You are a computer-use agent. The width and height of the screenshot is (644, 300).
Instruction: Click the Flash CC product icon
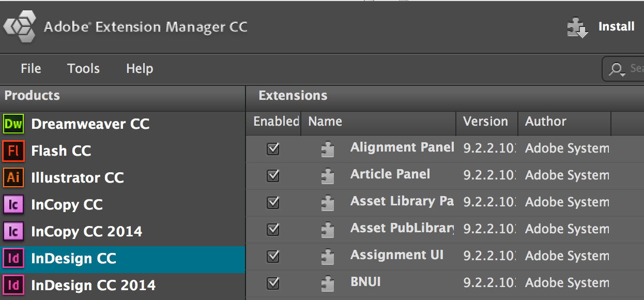point(13,151)
